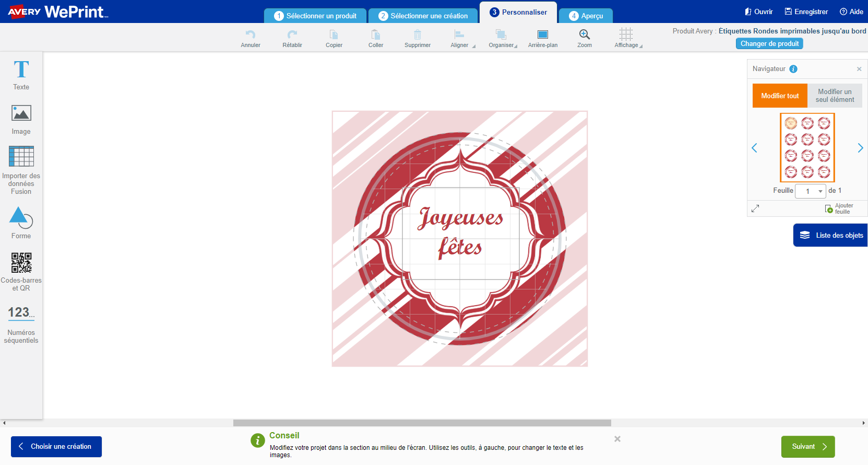Click the Coller paste icon
868x465 pixels.
pos(376,34)
